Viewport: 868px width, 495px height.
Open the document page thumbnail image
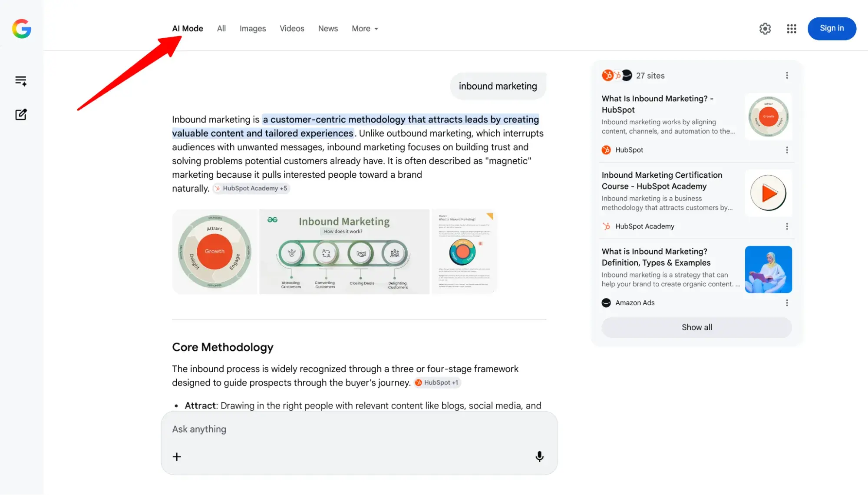[x=464, y=252]
